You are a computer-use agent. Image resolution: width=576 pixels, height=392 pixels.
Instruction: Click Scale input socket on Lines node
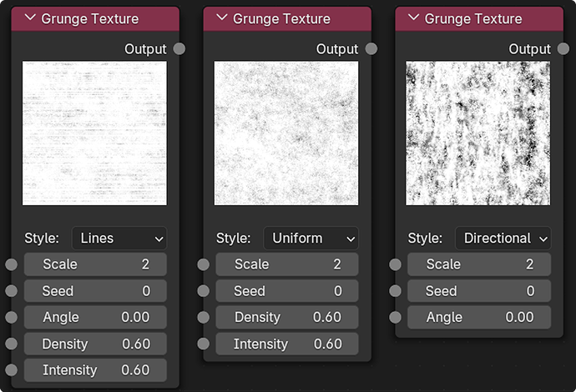[x=12, y=264]
